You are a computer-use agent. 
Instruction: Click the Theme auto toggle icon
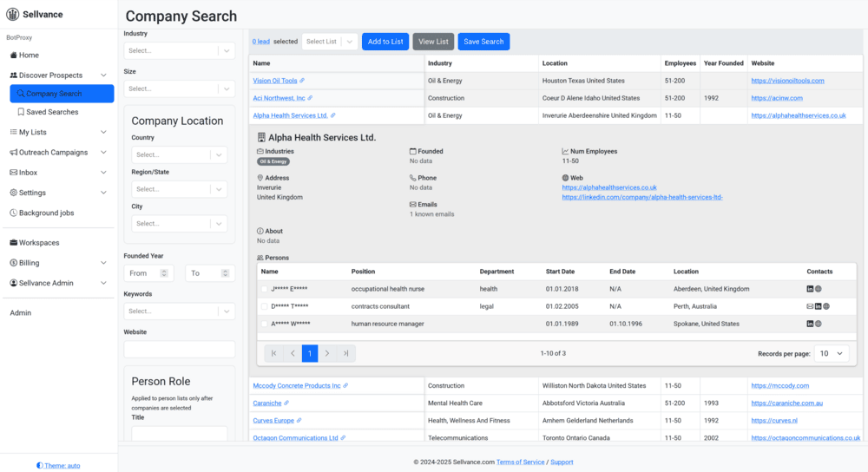40,465
